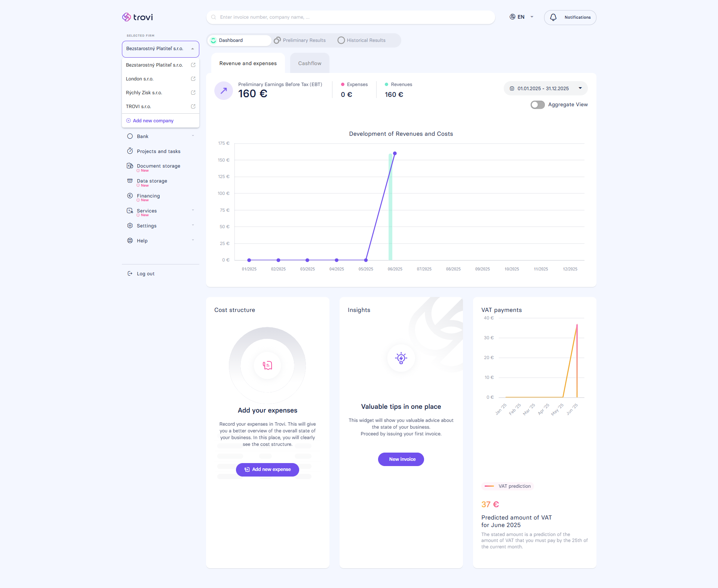Screen dimensions: 718x588
Task: Select the Preliminary Results option
Action: click(x=300, y=40)
